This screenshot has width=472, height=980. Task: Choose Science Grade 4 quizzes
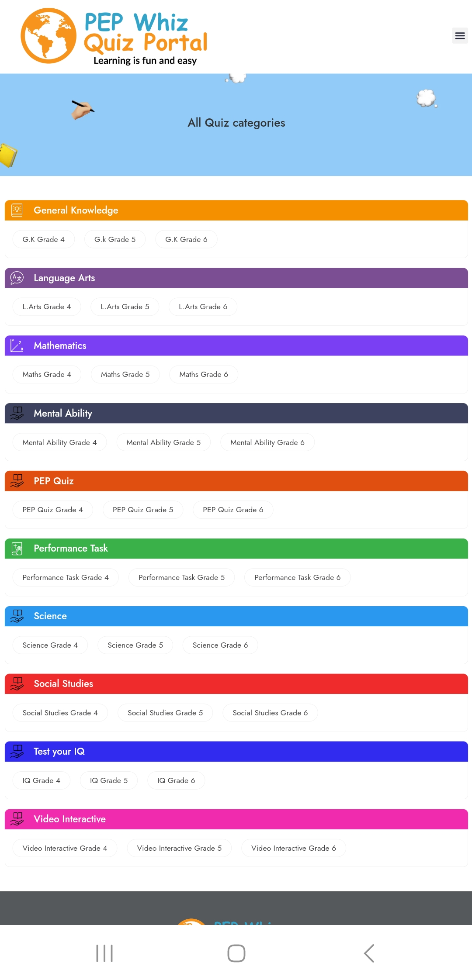[50, 645]
